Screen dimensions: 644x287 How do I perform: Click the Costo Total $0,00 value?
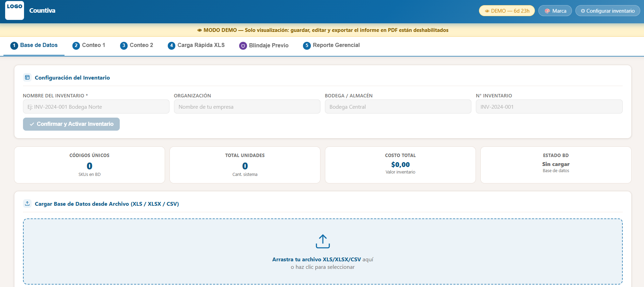400,165
